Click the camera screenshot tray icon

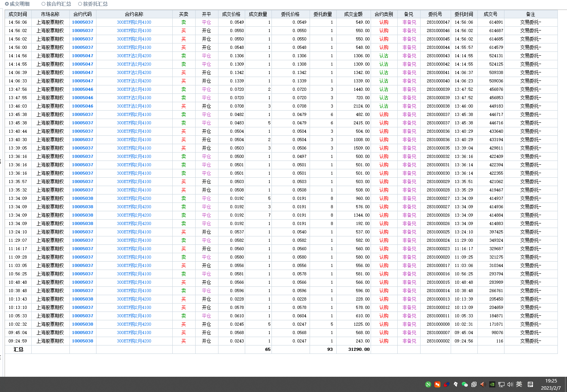click(x=474, y=384)
